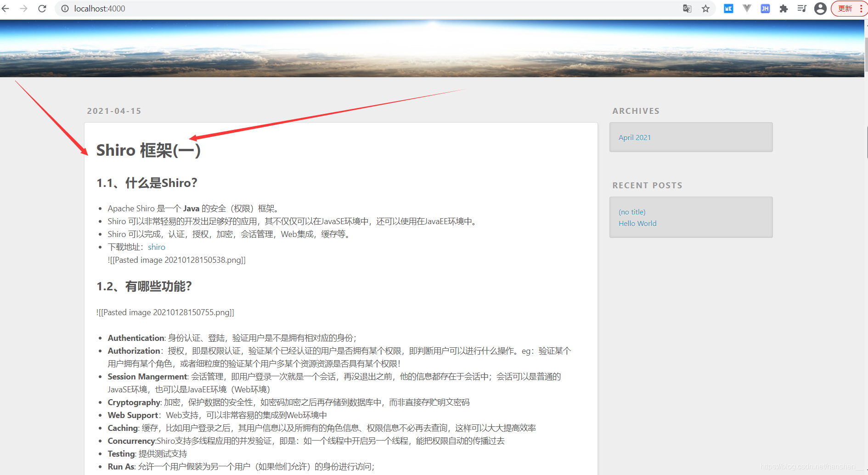Image resolution: width=868 pixels, height=475 pixels.
Task: Click the browser forward arrow
Action: 24,9
